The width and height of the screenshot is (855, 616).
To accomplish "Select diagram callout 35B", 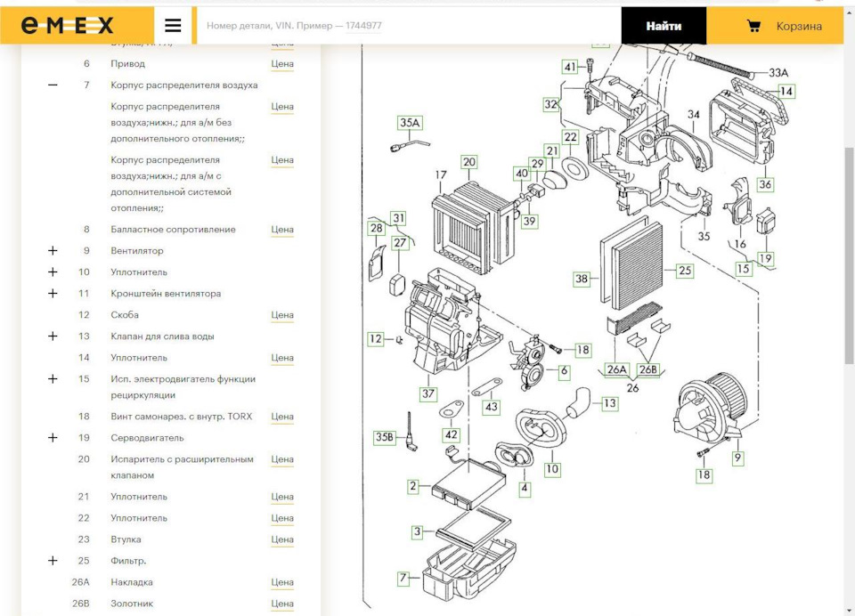I will [385, 437].
